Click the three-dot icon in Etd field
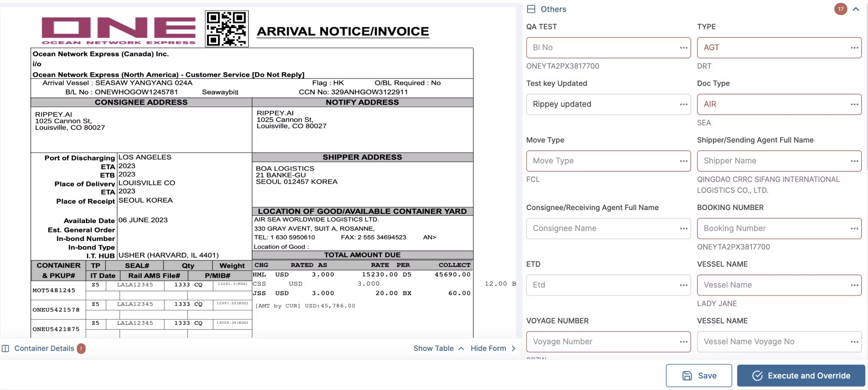 (683, 285)
